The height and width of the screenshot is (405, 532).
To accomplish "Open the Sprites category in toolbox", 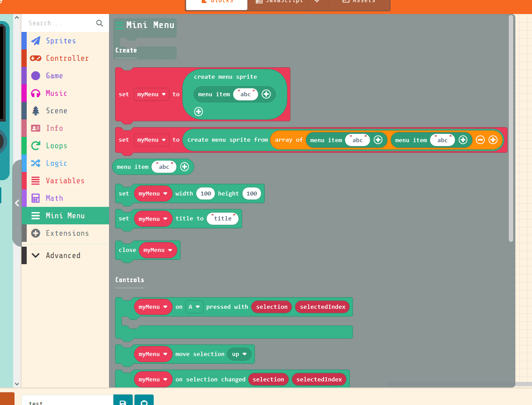I will tap(60, 41).
